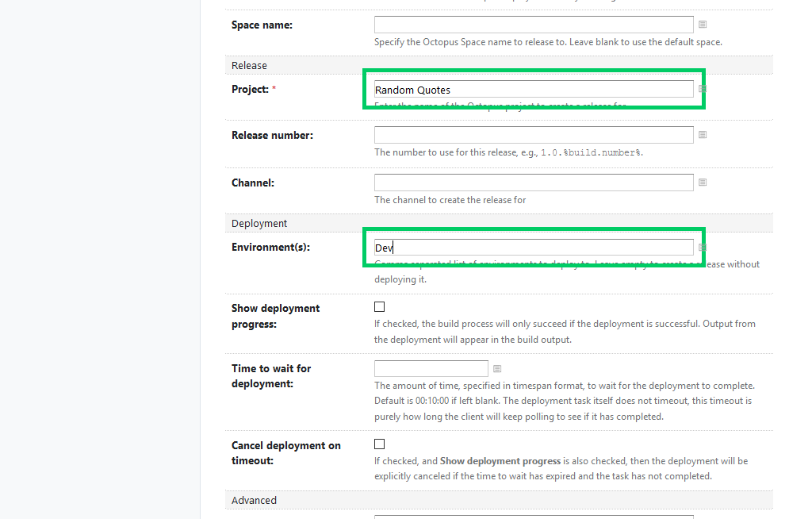The width and height of the screenshot is (812, 519).
Task: Click into the Channel text field
Action: [534, 183]
